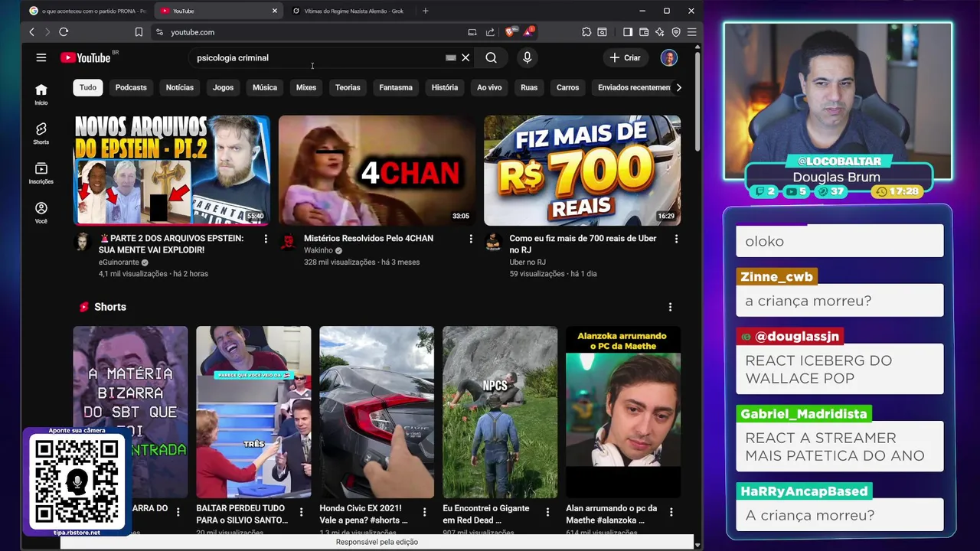Open the eGuinorante channel link

[x=119, y=262]
